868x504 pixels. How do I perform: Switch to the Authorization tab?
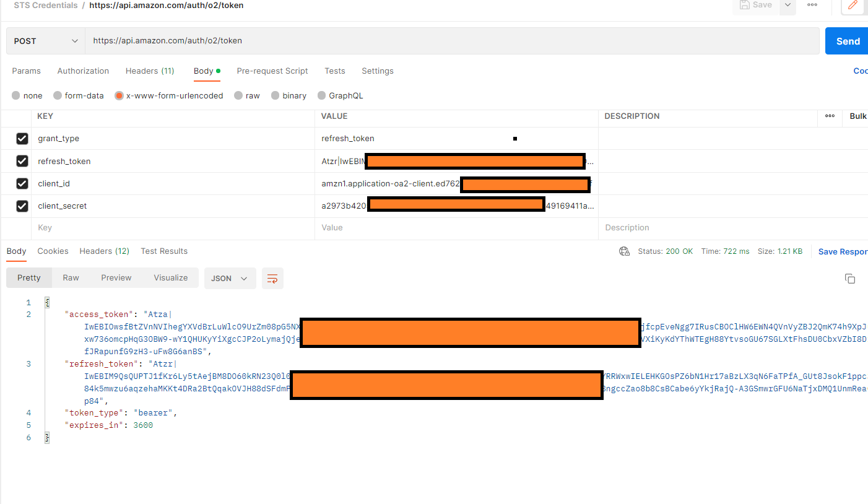[83, 71]
